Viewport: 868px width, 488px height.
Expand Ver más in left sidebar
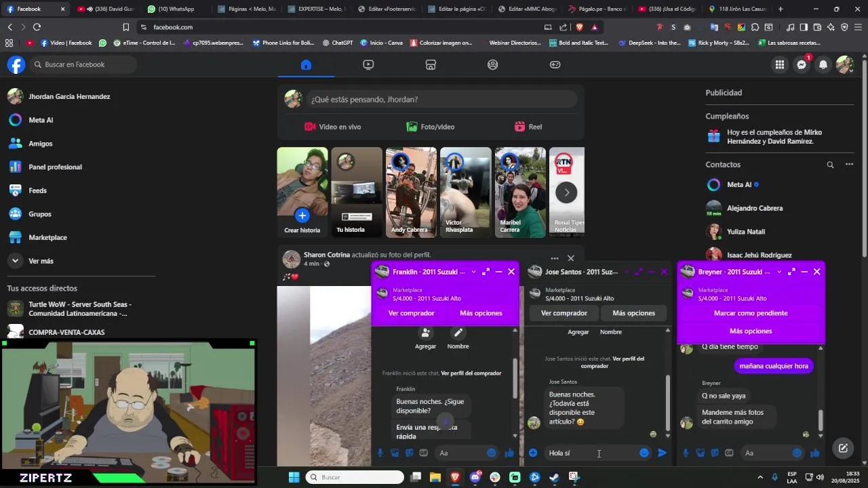[41, 261]
